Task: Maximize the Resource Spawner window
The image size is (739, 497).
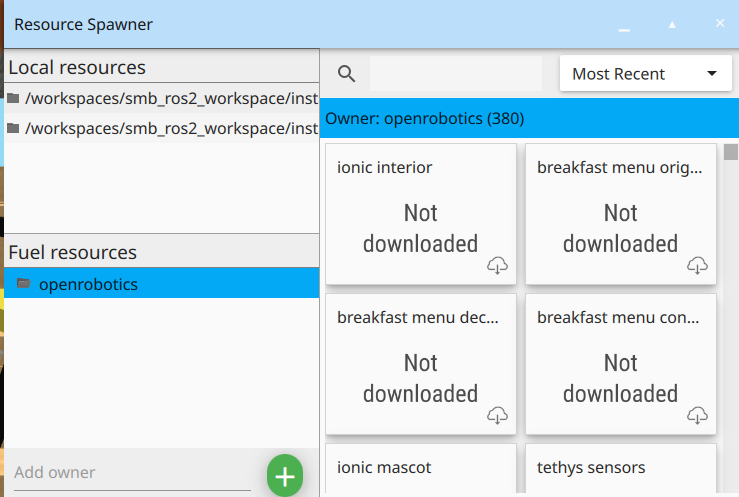Action: (672, 24)
